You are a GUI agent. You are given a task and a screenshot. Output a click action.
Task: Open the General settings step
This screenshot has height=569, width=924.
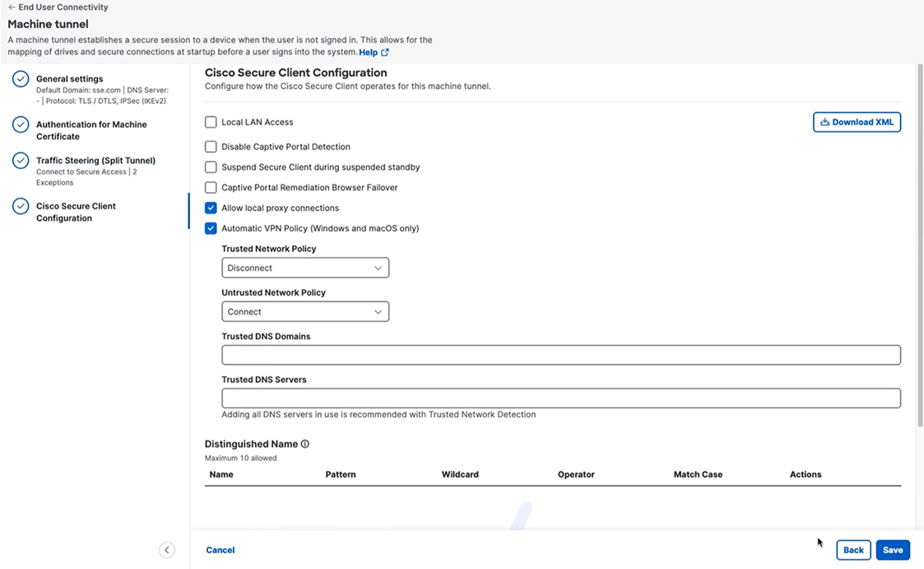pyautogui.click(x=70, y=79)
